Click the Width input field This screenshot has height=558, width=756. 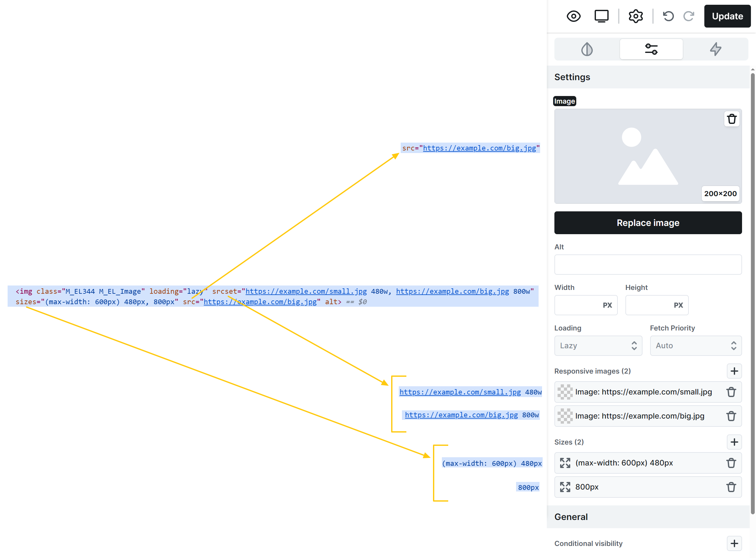pos(578,305)
